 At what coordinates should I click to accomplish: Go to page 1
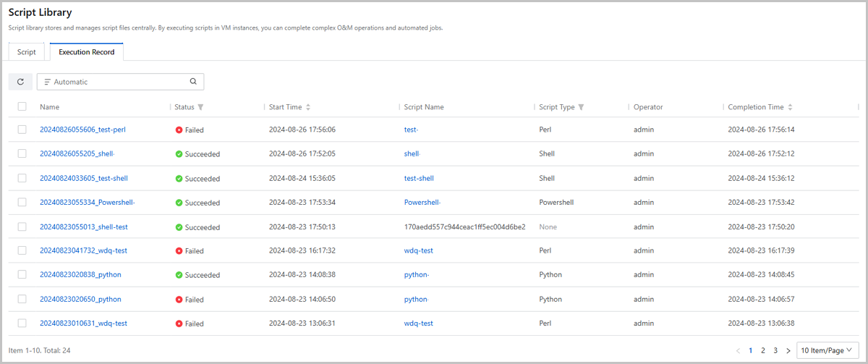(750, 350)
